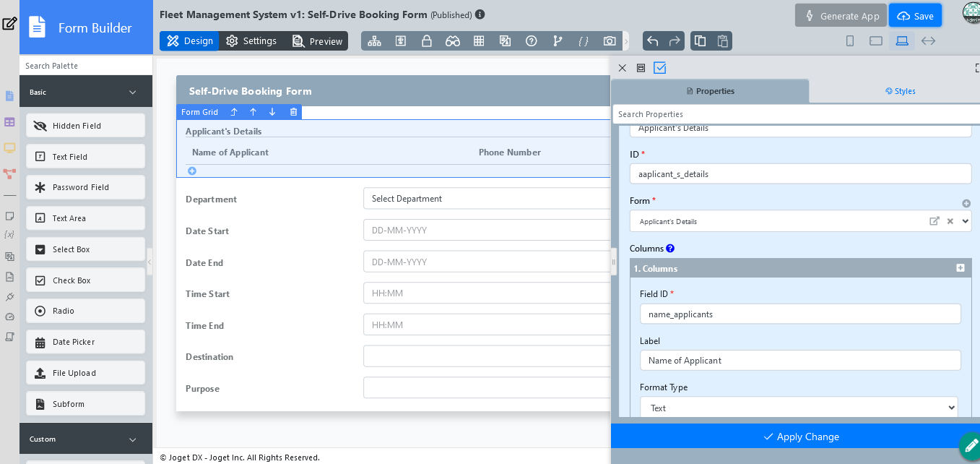Click the help question mark beside Columns

point(670,249)
